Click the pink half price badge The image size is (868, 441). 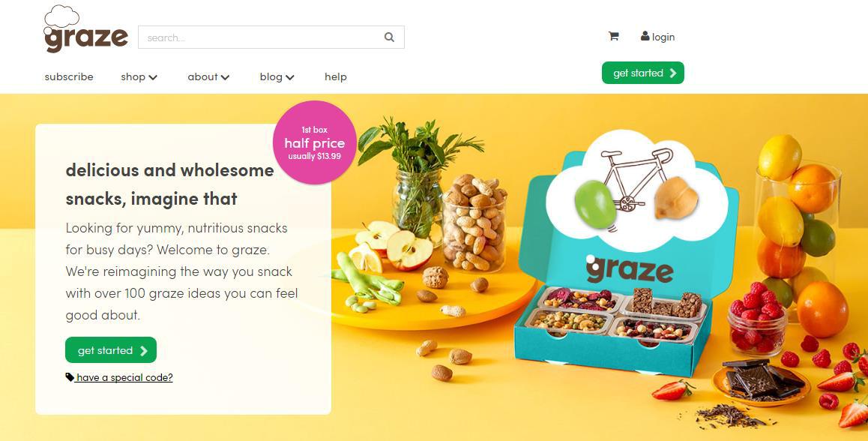[x=314, y=142]
